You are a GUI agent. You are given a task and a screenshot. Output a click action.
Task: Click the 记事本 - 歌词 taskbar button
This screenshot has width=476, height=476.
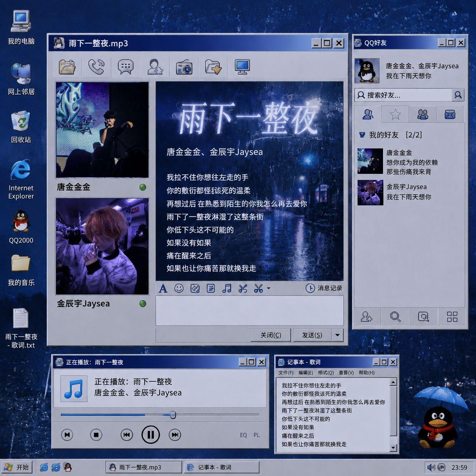222,467
